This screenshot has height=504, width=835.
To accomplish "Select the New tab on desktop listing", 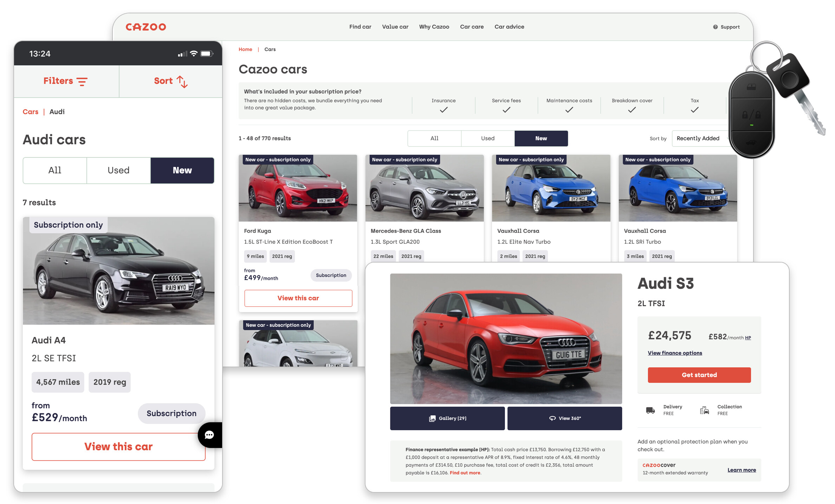I will click(x=541, y=138).
